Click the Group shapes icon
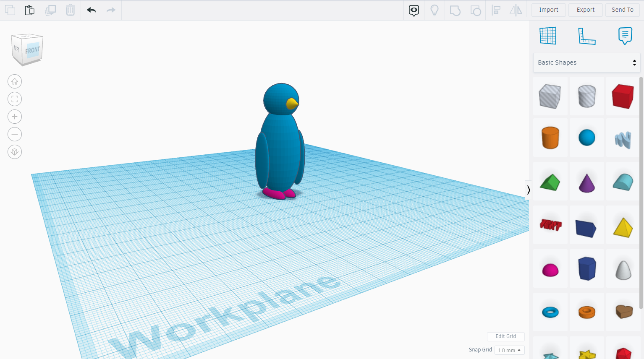The height and width of the screenshot is (359, 644). click(x=455, y=10)
